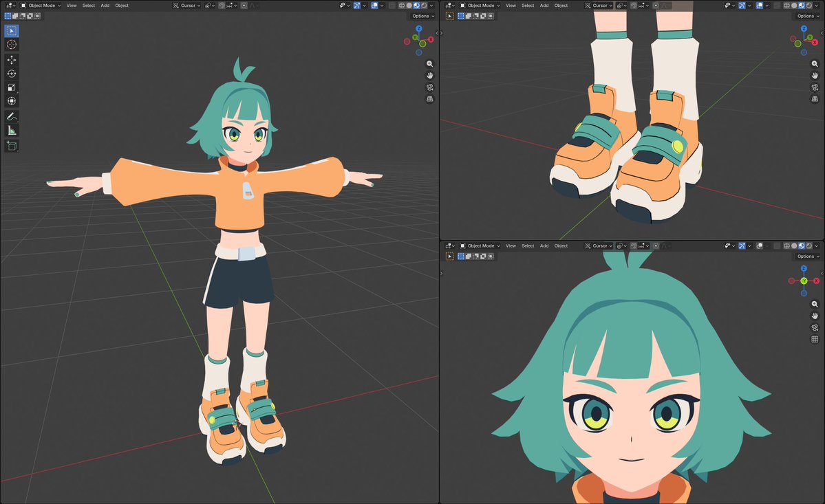Select the Move tool in left toolbar
This screenshot has width=825, height=504.
[12, 60]
